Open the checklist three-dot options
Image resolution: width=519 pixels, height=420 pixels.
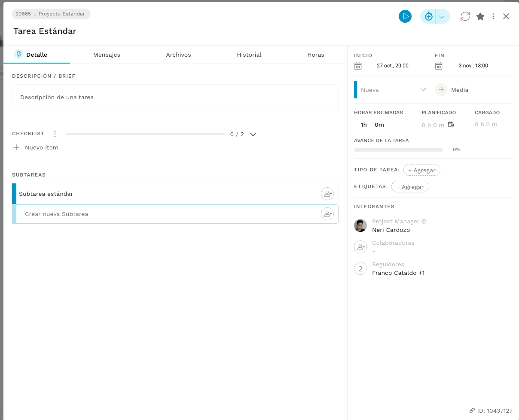[55, 134]
